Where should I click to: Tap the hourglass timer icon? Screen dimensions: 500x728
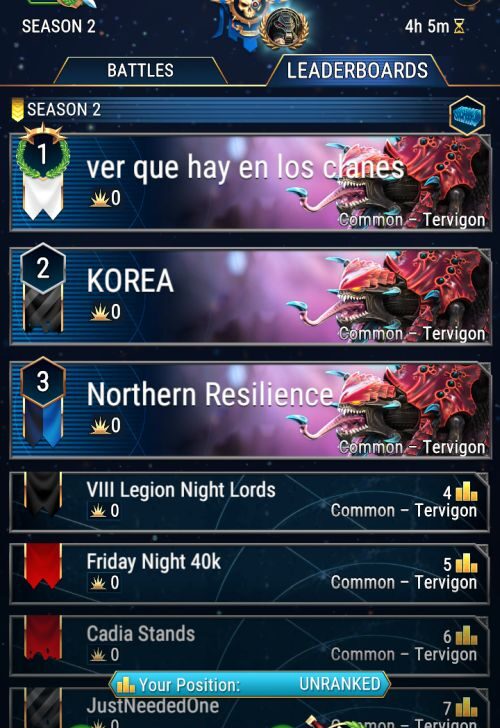(x=459, y=26)
